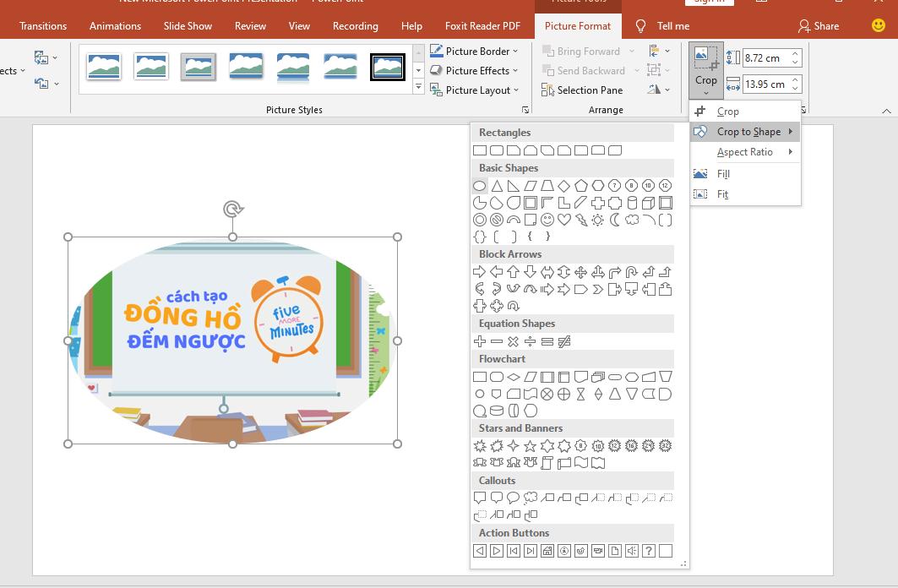Expand the Picture Styles gallery
This screenshot has width=898, height=588.
click(418, 85)
